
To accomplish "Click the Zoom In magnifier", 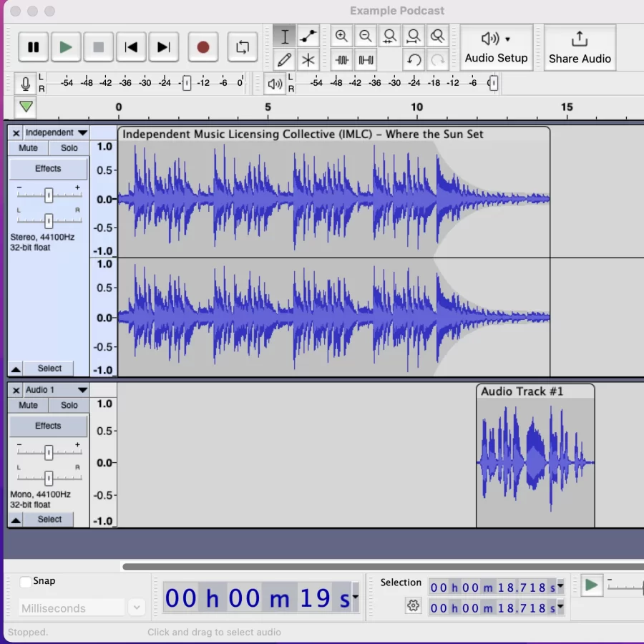I will (x=341, y=36).
